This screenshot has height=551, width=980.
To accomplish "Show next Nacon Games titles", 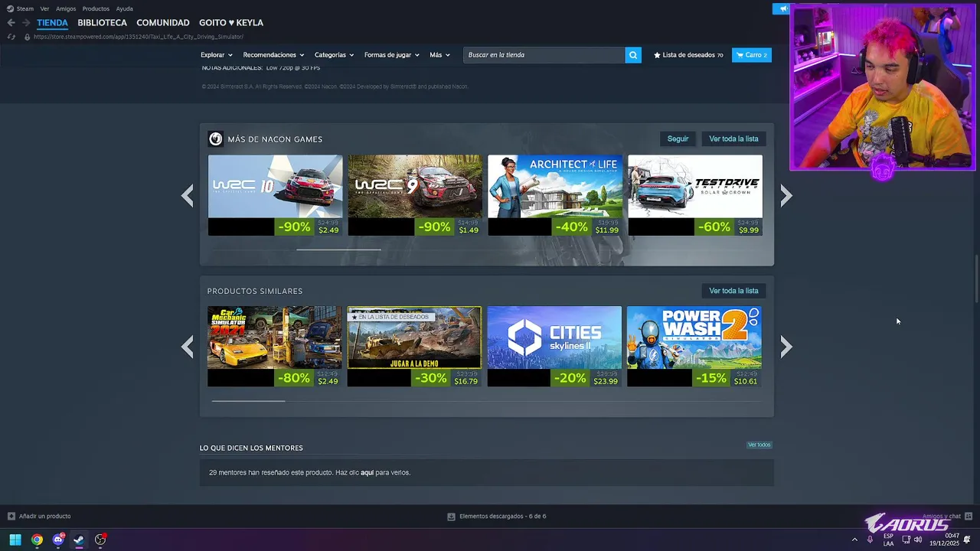I will (786, 196).
